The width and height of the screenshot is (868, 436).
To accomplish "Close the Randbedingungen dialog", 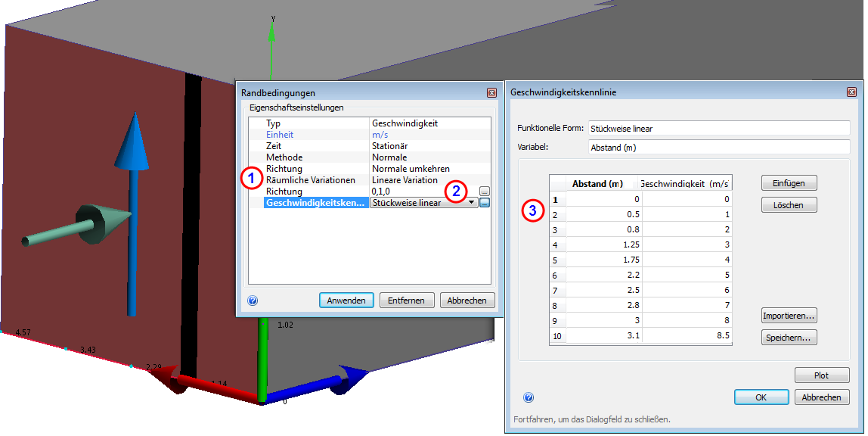I will pos(491,92).
